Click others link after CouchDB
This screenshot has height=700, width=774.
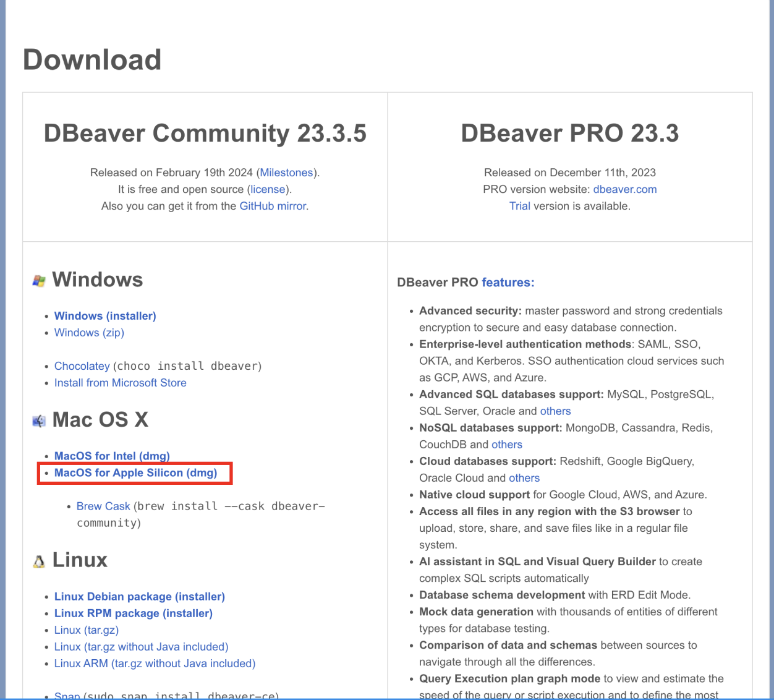(507, 445)
